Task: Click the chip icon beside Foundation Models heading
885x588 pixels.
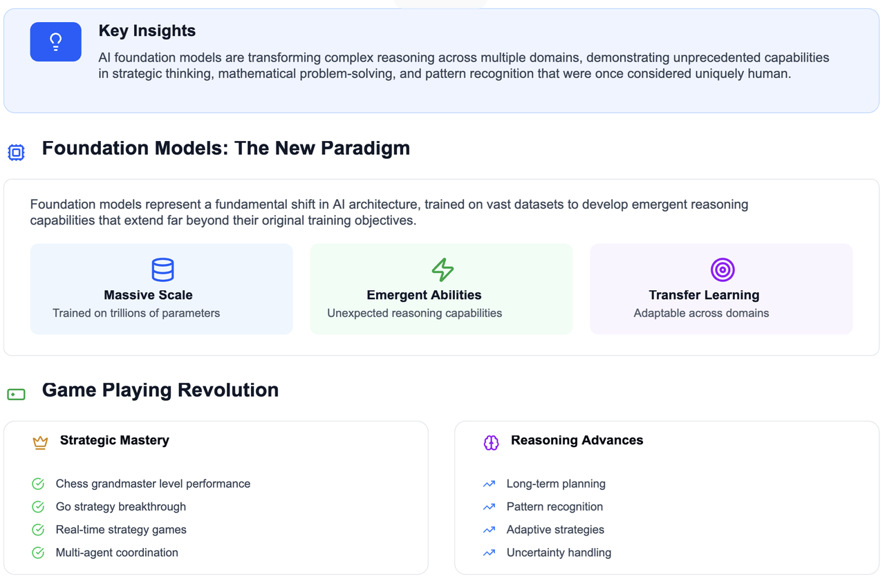Action: click(16, 153)
